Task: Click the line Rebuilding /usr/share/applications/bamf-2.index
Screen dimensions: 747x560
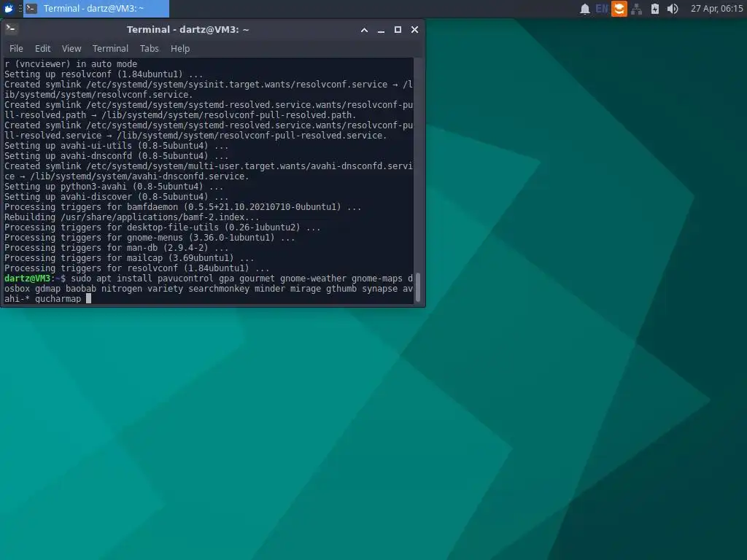Action: pyautogui.click(x=132, y=217)
